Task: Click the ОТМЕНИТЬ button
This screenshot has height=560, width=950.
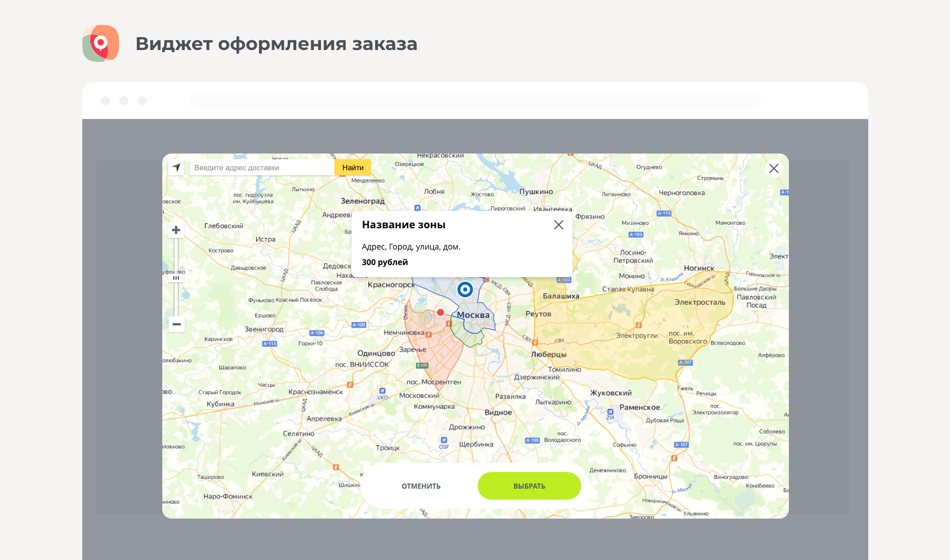Action: click(421, 486)
